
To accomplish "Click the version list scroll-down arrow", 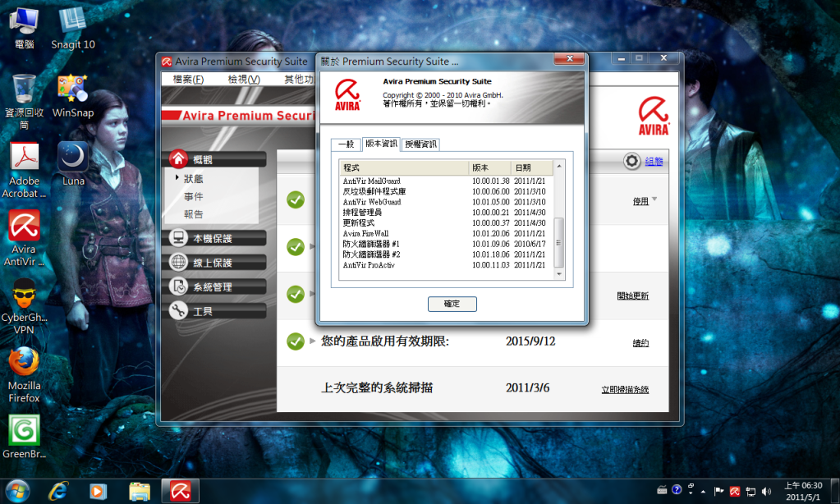I will pos(560,273).
